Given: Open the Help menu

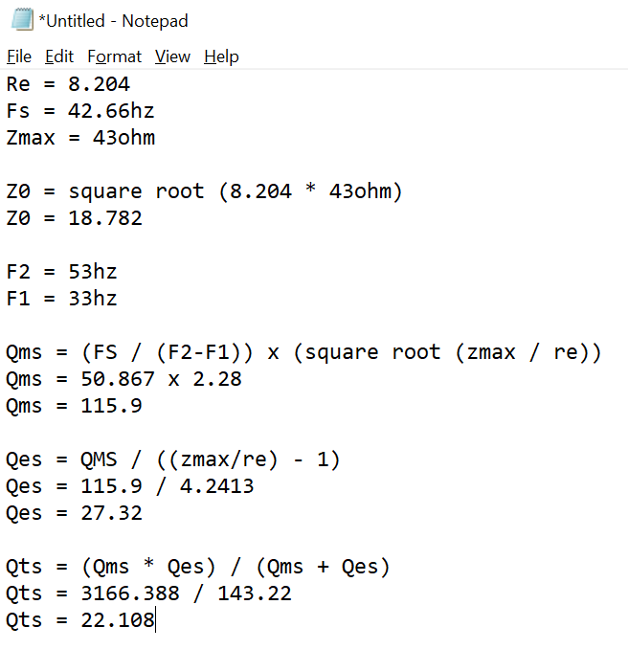Looking at the screenshot, I should click(x=221, y=56).
